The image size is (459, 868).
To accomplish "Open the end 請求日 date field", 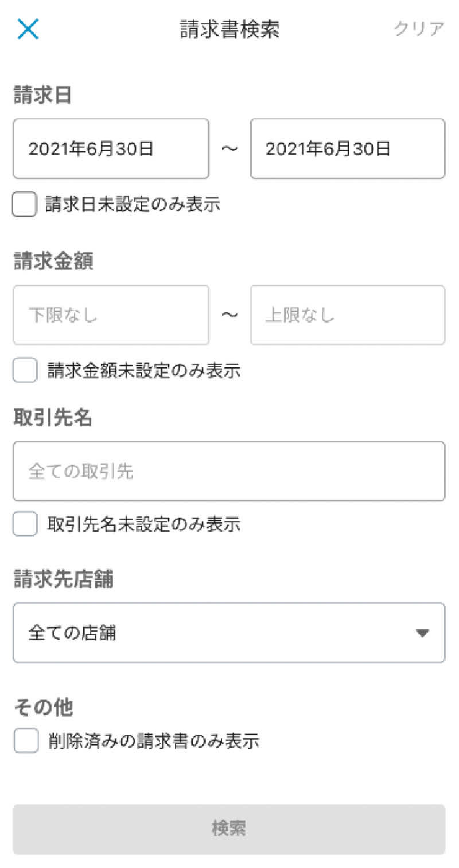I will [348, 149].
